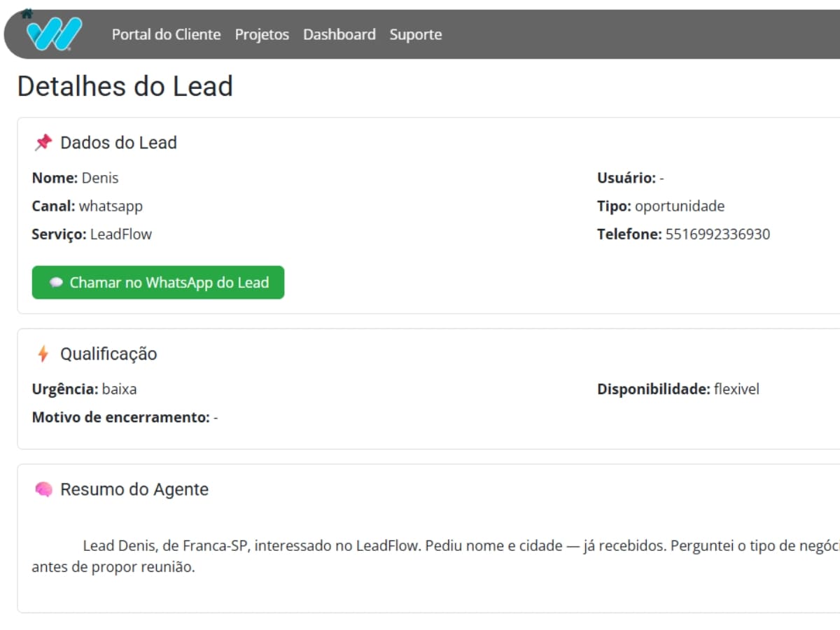Open the Dashboard page
Screen dimensions: 840x630
pos(339,34)
